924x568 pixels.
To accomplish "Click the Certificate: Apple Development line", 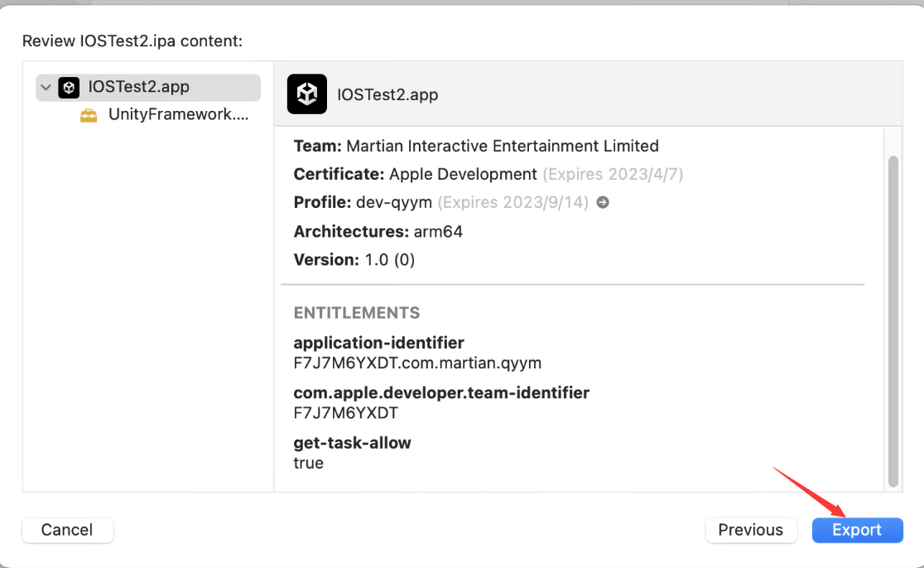I will pyautogui.click(x=488, y=174).
